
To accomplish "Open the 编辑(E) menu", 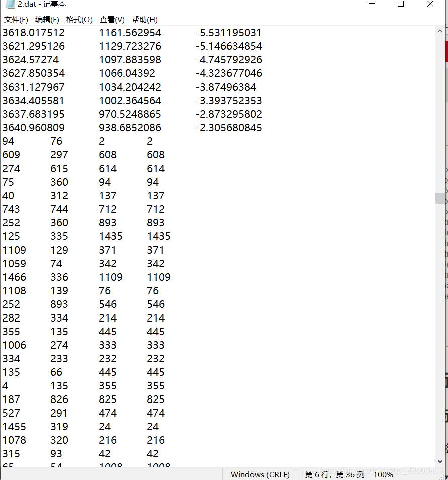I will click(47, 20).
